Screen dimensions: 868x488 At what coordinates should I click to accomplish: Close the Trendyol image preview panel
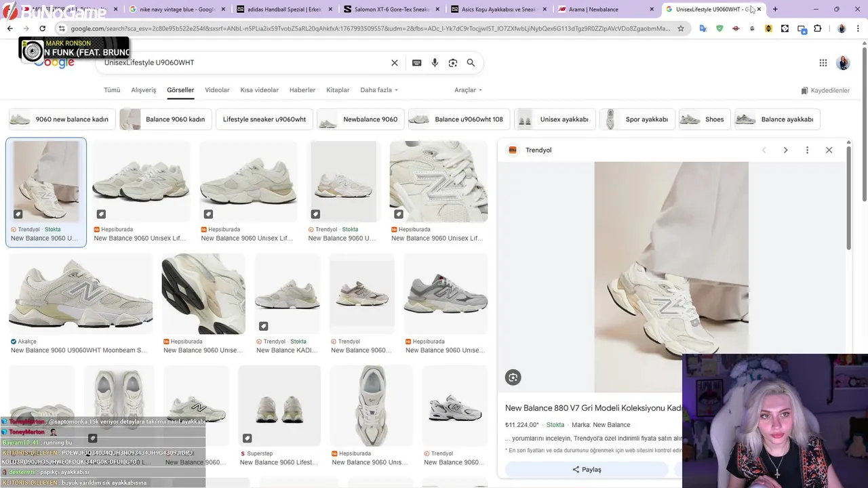click(x=829, y=150)
